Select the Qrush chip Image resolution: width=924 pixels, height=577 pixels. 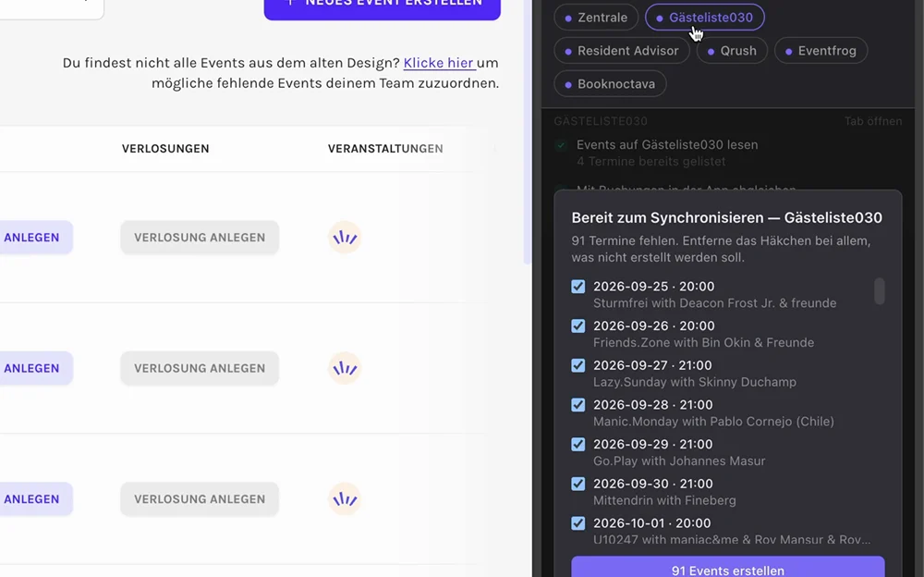tap(732, 51)
